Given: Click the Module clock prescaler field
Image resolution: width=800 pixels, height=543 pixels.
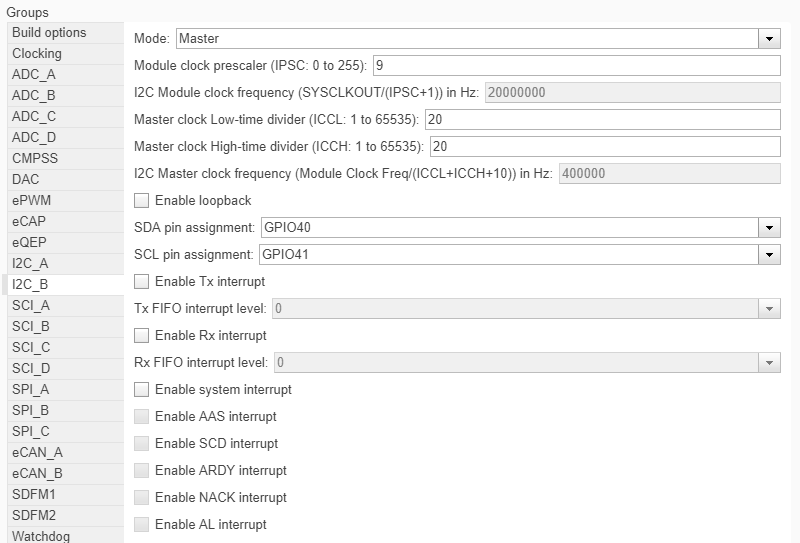Looking at the screenshot, I should click(x=575, y=66).
